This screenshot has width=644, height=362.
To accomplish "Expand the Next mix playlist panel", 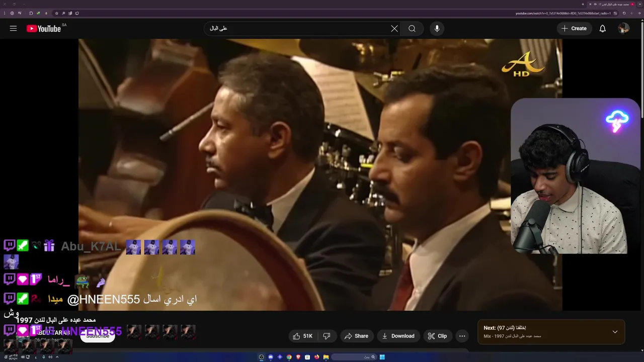I will (x=615, y=332).
